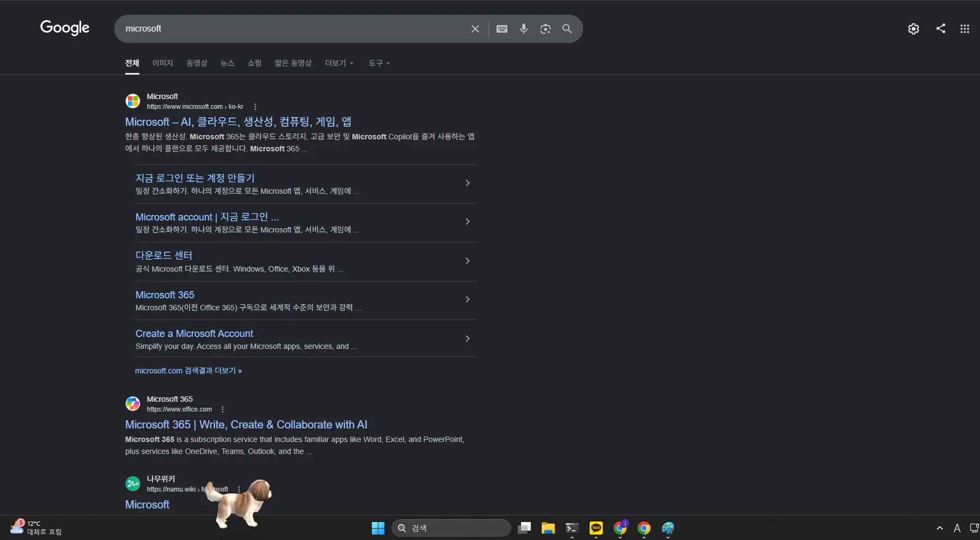Click the Microsoft 365 favicon
Screen dimensions: 980x540
coord(133,404)
